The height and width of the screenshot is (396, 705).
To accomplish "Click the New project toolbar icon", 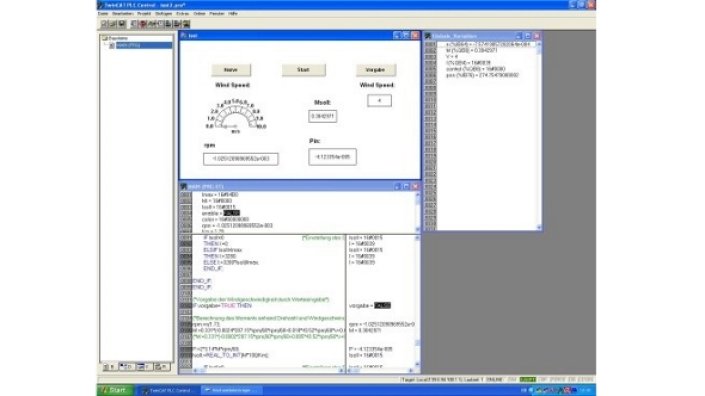I will pyautogui.click(x=104, y=24).
